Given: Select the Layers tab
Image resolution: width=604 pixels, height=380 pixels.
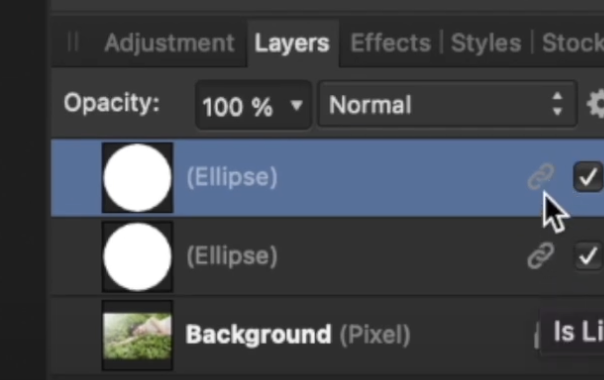Looking at the screenshot, I should [292, 42].
